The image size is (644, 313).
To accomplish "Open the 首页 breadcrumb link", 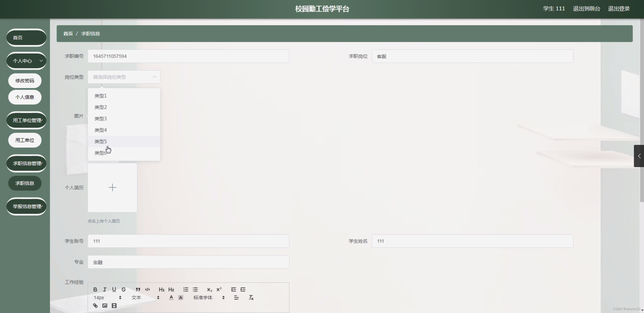I will coord(68,33).
